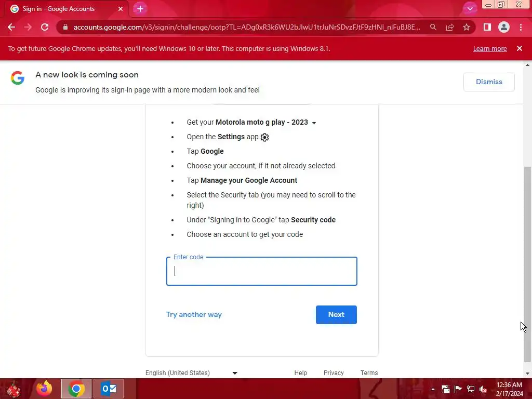Close the Sign in - Google Accounts tab
This screenshot has width=532, height=399.
[121, 9]
